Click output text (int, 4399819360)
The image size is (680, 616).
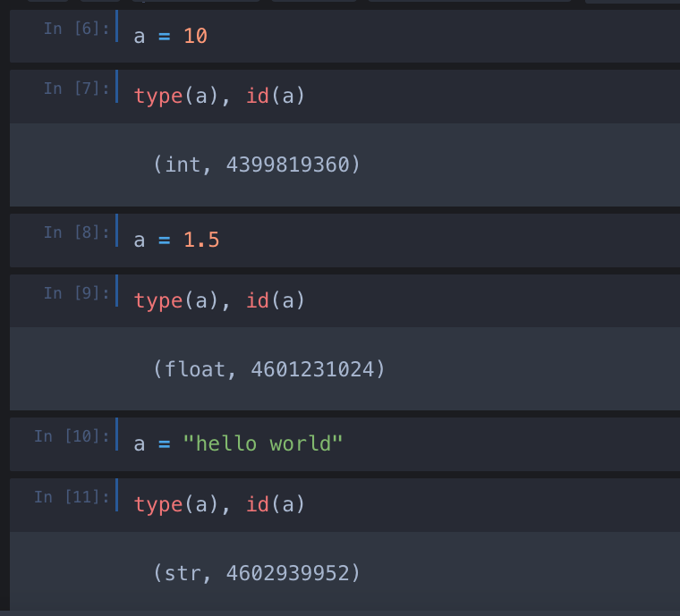point(257,165)
